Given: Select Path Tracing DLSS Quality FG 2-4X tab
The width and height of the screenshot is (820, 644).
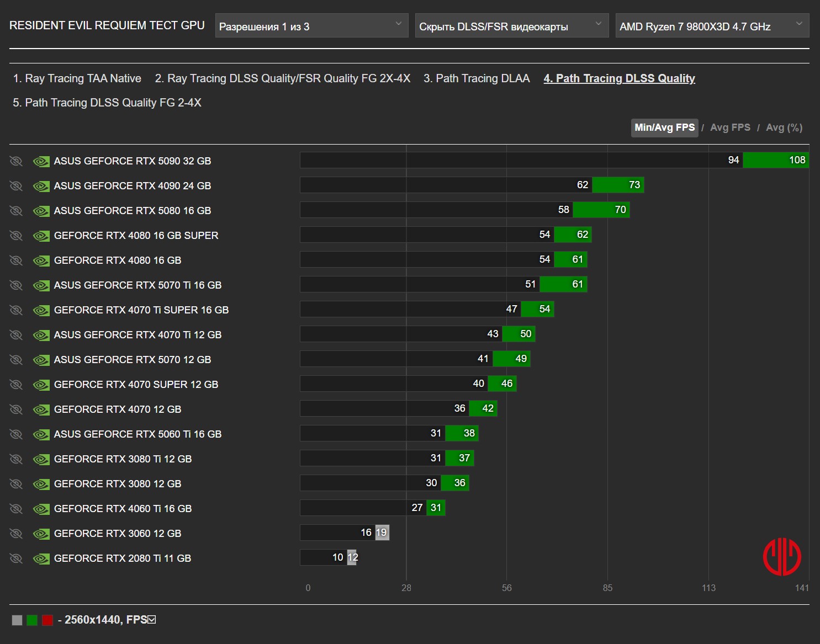Looking at the screenshot, I should 107,103.
